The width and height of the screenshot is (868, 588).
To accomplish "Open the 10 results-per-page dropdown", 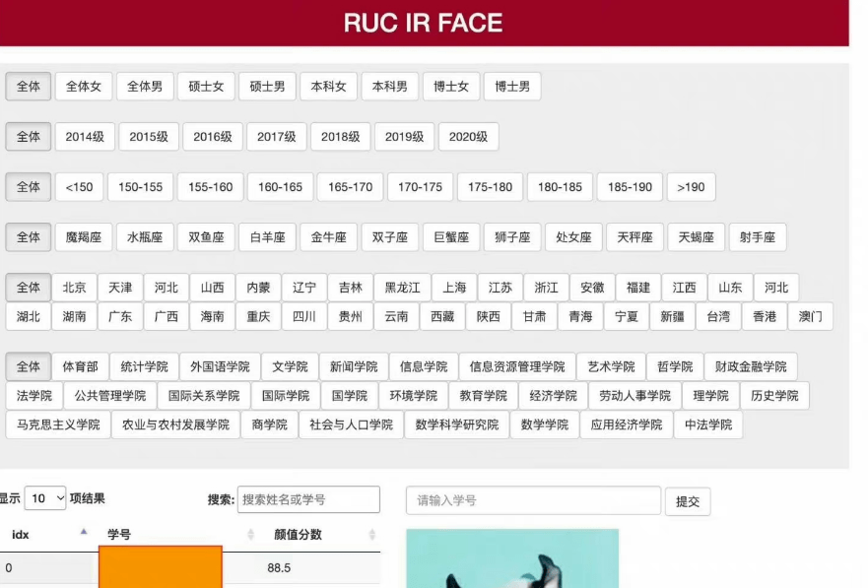I will [45, 498].
